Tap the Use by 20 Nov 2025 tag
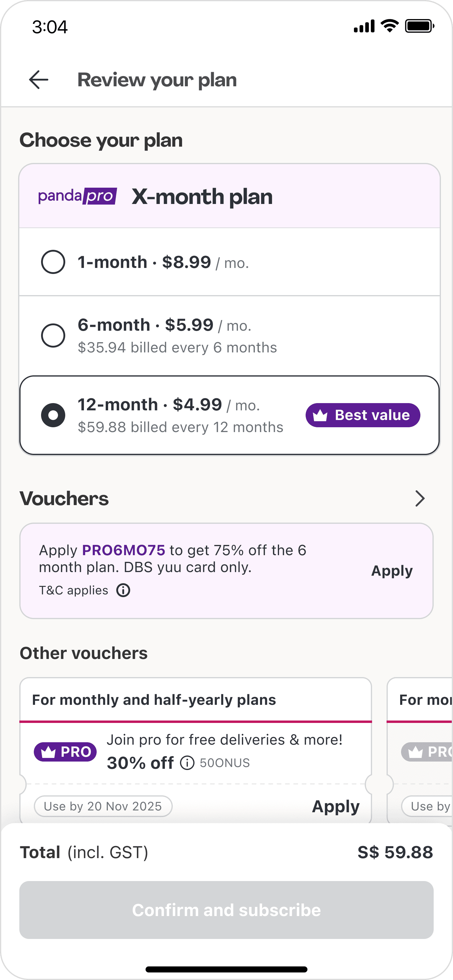Viewport: 453px width, 980px height. (103, 806)
